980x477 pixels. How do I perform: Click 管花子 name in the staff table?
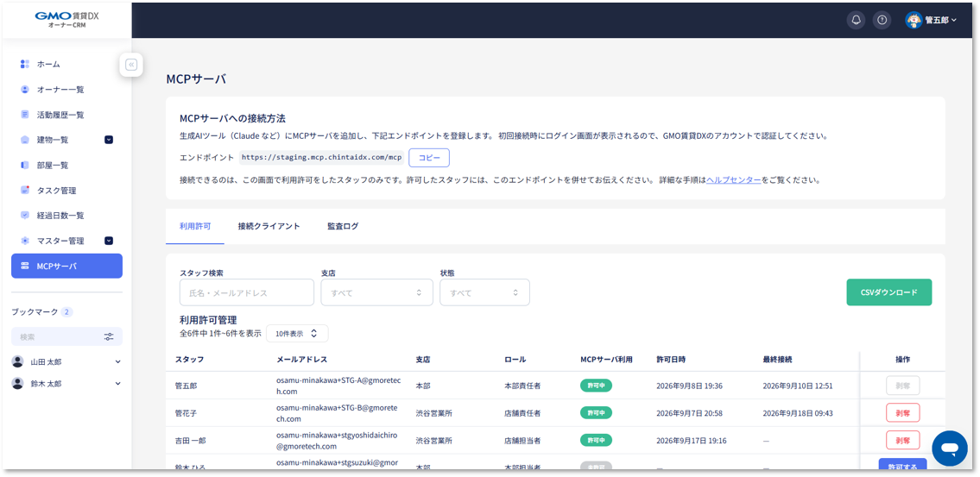(x=187, y=413)
